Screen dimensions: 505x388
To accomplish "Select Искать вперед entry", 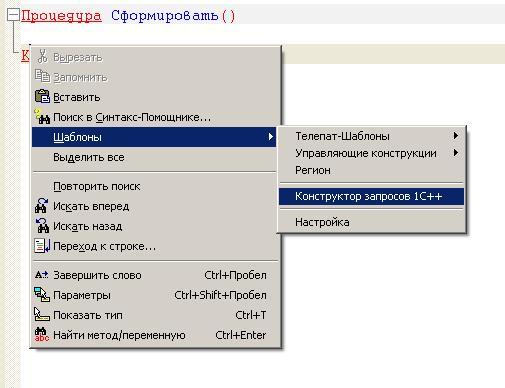I will 154,206.
